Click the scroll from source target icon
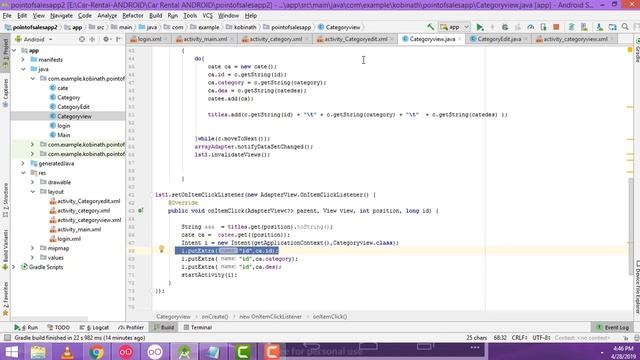 pyautogui.click(x=82, y=39)
